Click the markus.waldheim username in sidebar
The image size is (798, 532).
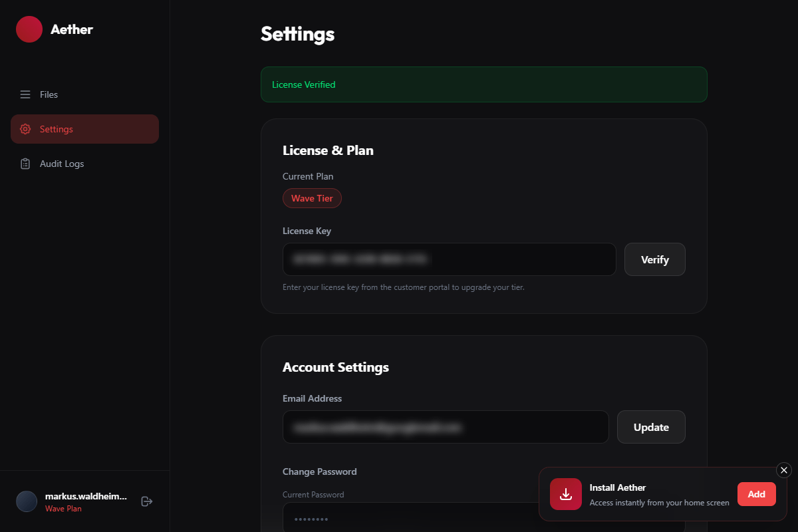pyautogui.click(x=86, y=496)
